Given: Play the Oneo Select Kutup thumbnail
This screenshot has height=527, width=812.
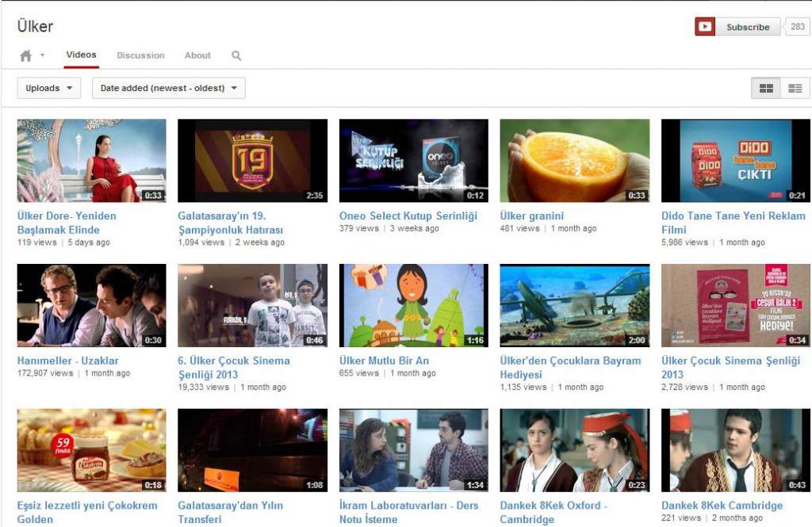Looking at the screenshot, I should 414,161.
